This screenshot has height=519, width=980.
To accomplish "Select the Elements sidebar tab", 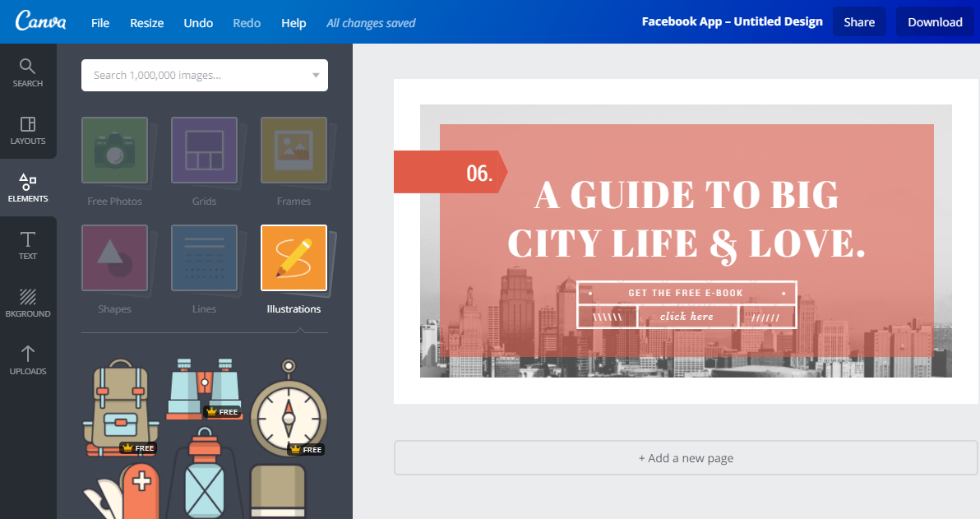I will [x=27, y=188].
